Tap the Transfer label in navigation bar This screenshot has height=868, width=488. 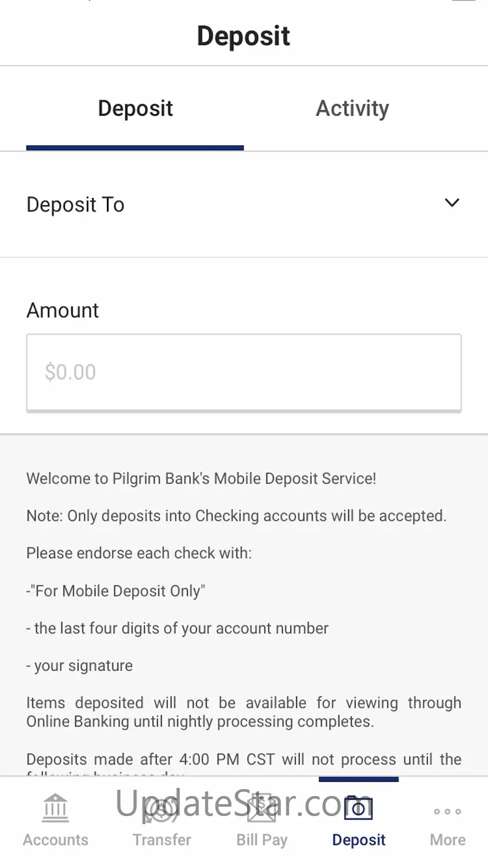click(x=161, y=840)
